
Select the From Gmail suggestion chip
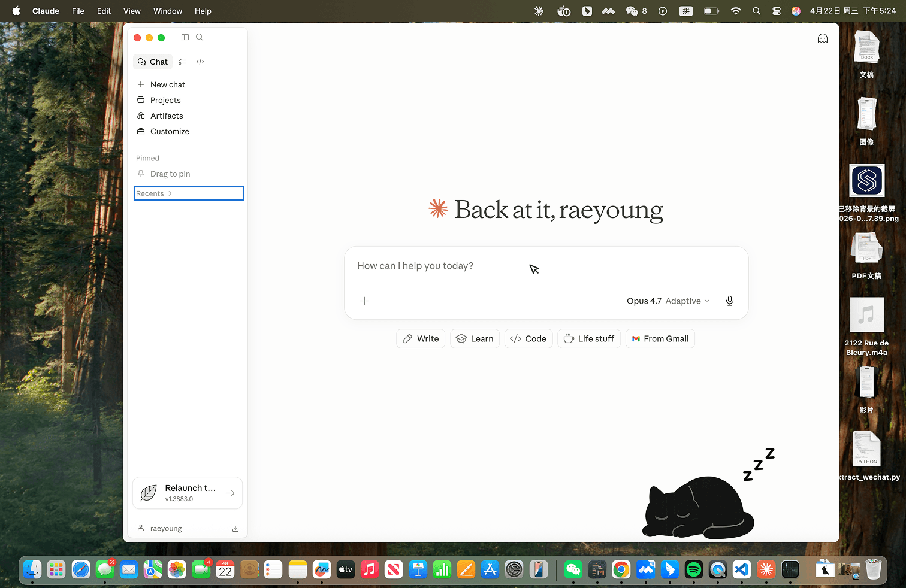point(660,339)
